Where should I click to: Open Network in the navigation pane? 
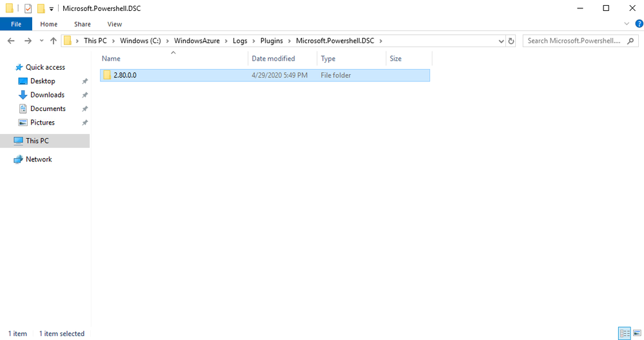(39, 159)
